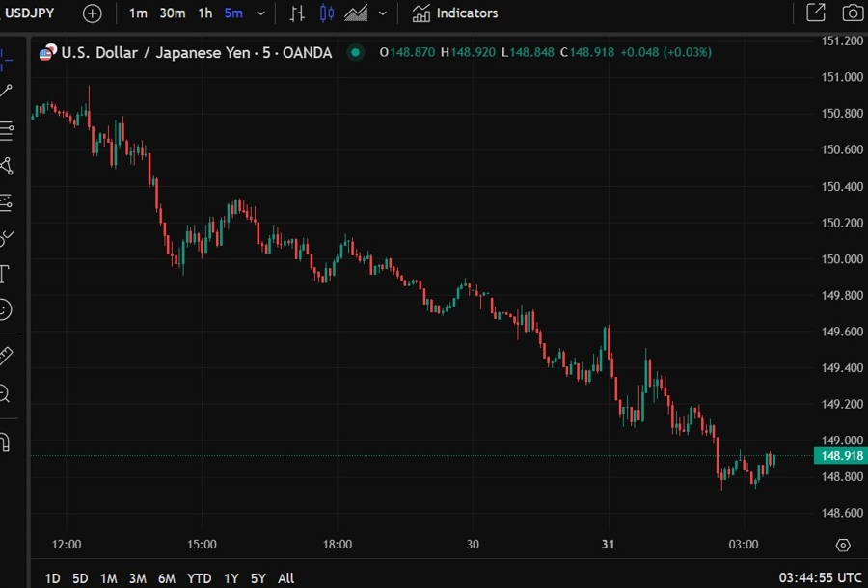Switch to the 1h timeframe
This screenshot has height=588, width=868.
pyautogui.click(x=205, y=13)
